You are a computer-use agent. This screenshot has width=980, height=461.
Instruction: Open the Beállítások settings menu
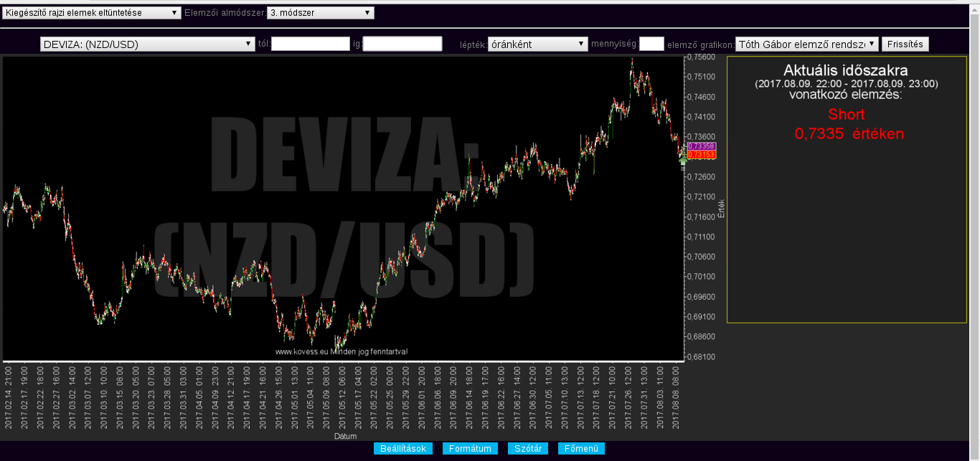point(402,449)
